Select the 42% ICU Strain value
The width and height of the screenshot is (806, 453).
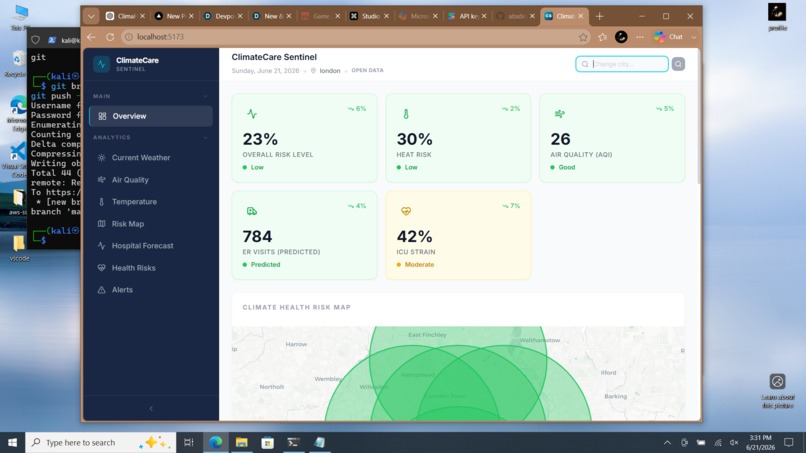414,237
